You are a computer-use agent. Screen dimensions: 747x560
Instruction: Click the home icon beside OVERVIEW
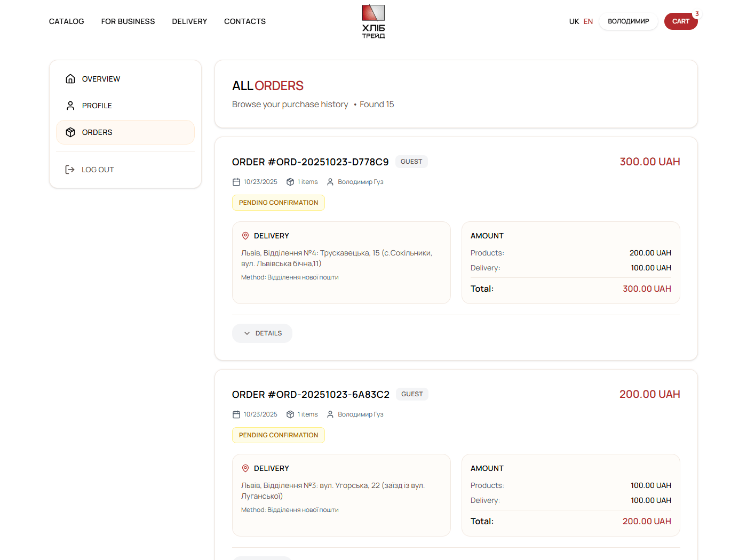[70, 78]
